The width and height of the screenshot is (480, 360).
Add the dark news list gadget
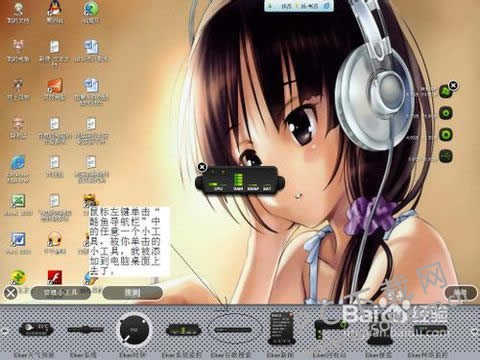(281, 328)
